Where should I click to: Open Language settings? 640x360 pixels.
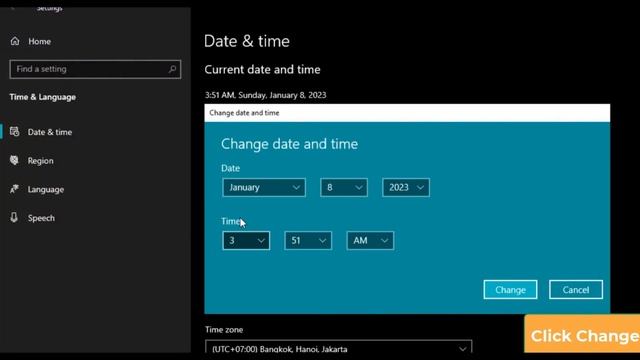pyautogui.click(x=46, y=189)
